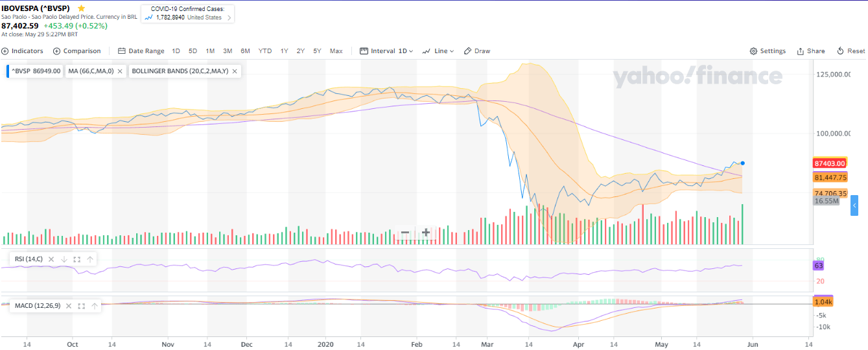The height and width of the screenshot is (350, 868).
Task: Open the Indicators menu
Action: tap(23, 51)
